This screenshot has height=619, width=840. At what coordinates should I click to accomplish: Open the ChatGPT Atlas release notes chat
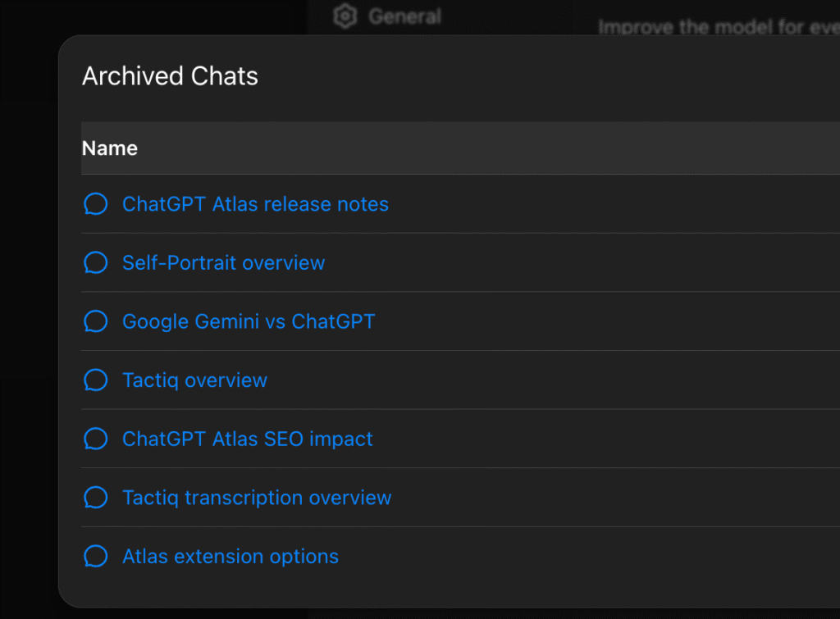pos(255,204)
